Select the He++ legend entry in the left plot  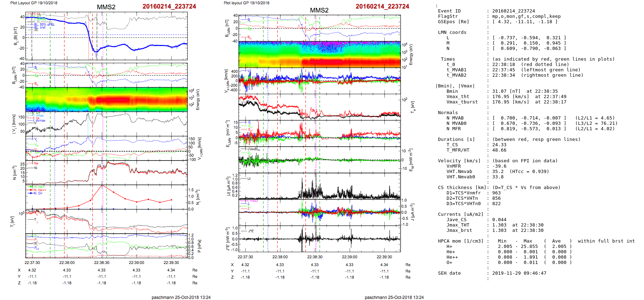41,190
